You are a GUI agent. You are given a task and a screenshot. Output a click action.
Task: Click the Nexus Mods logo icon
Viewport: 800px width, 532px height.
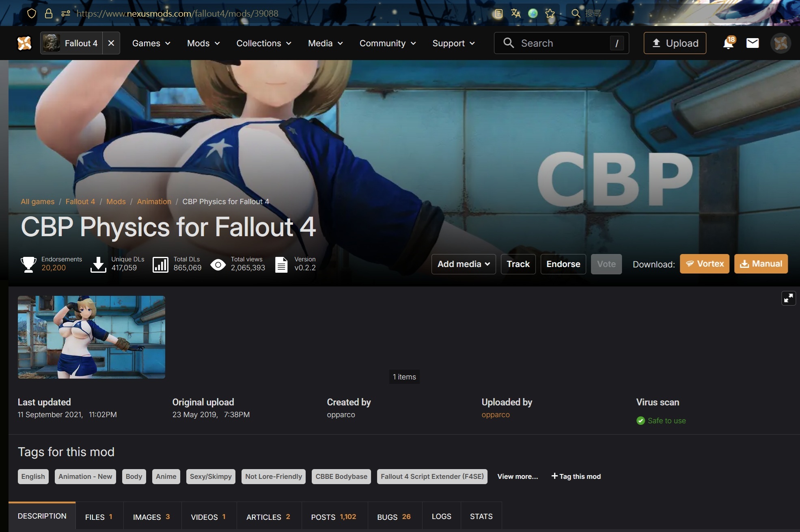click(24, 43)
